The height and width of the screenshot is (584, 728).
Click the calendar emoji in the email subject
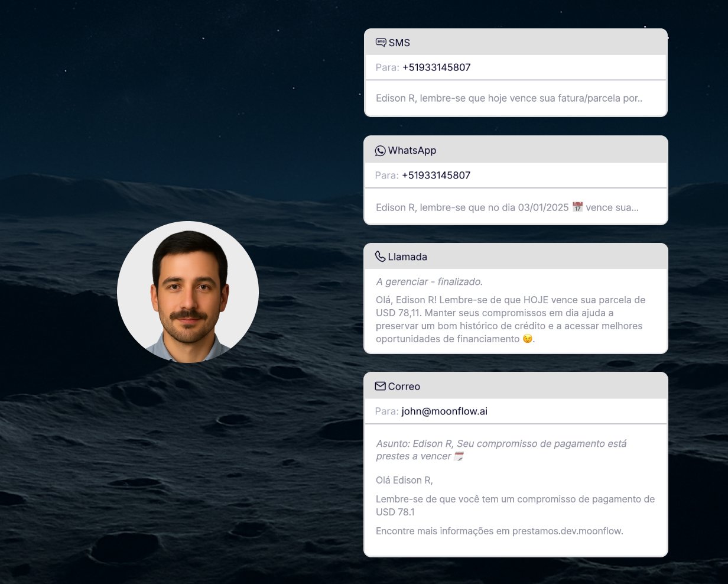tap(459, 456)
